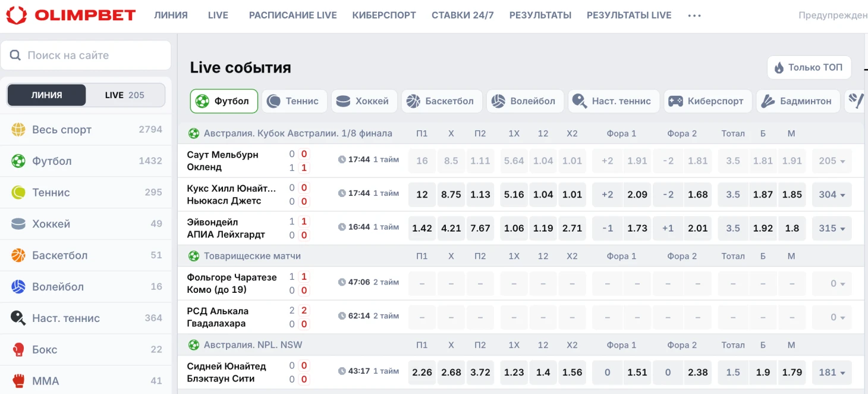
Task: Select the Теннис sport tab
Action: click(x=294, y=101)
